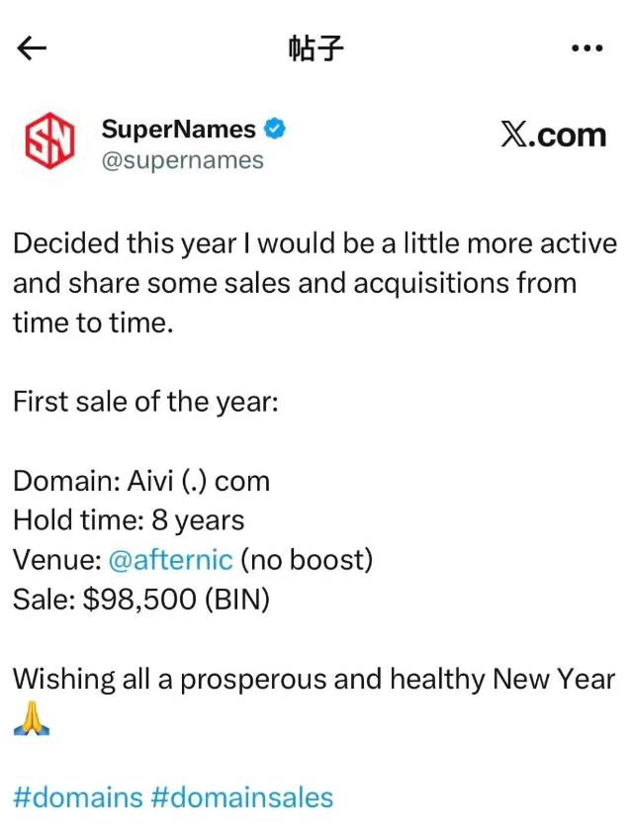The width and height of the screenshot is (631, 840).
Task: Click the "Sale: $98,500 (BIN)" line
Action: click(x=141, y=599)
